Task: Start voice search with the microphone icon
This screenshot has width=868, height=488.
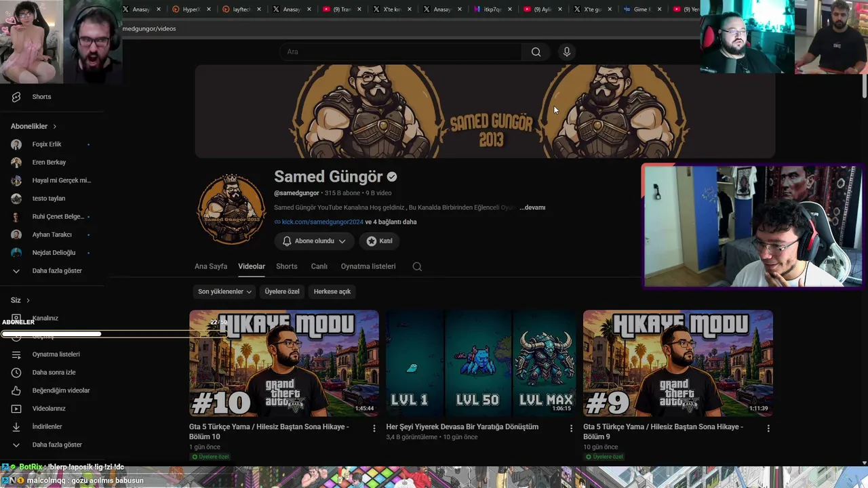Action: coord(567,52)
